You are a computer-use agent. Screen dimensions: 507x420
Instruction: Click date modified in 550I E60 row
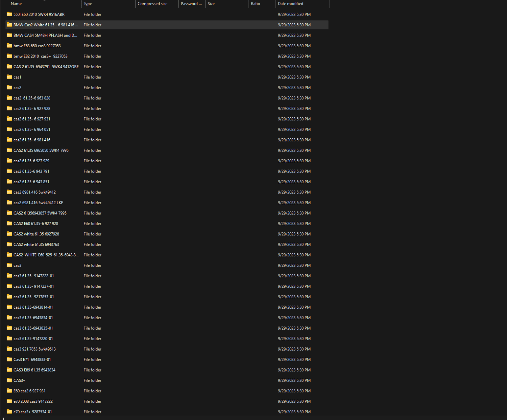(294, 15)
